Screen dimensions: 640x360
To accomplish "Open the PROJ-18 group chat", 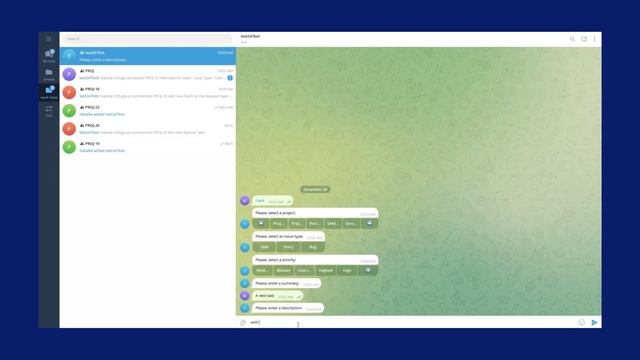I will [148, 92].
